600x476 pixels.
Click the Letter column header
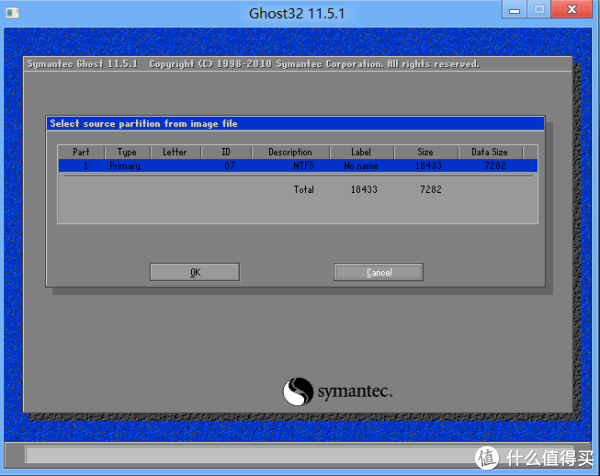click(x=175, y=152)
